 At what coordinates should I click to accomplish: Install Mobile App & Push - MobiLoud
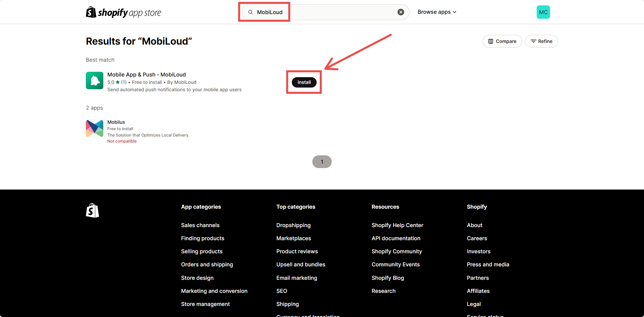pyautogui.click(x=304, y=82)
